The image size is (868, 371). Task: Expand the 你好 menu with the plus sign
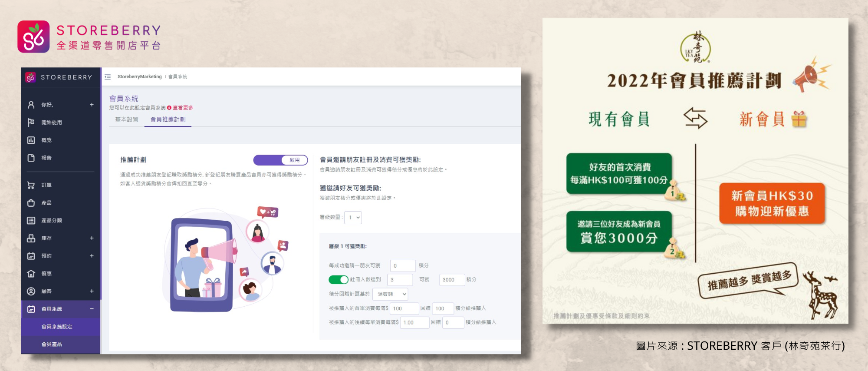click(x=92, y=105)
